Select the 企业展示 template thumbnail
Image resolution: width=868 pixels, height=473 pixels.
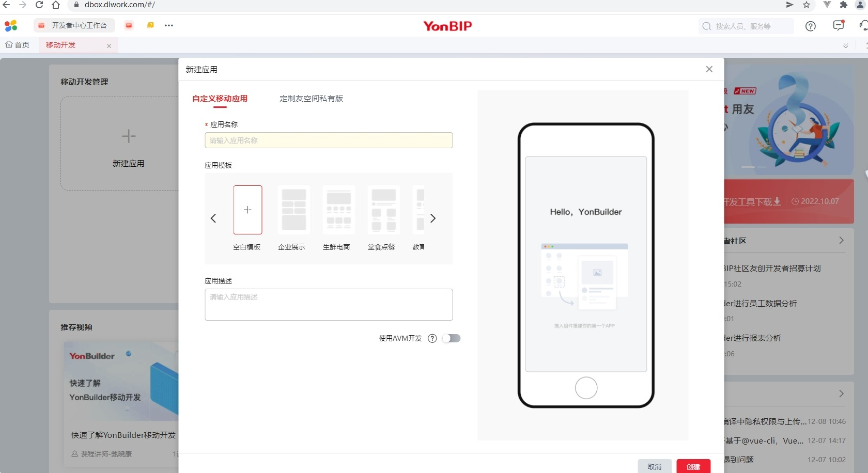[x=293, y=210]
